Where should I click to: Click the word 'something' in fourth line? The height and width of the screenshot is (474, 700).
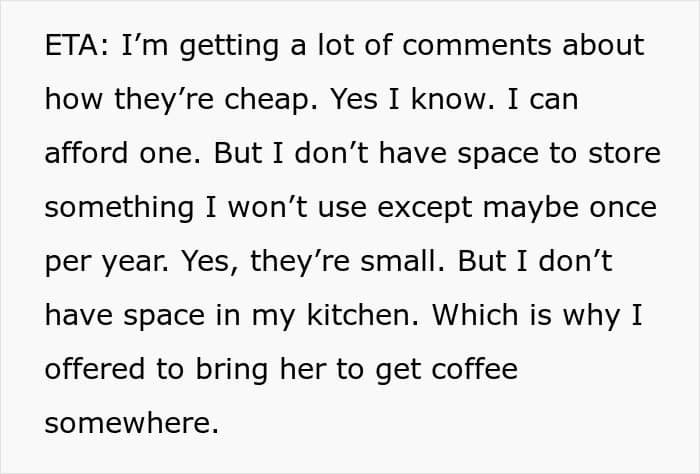click(x=119, y=208)
